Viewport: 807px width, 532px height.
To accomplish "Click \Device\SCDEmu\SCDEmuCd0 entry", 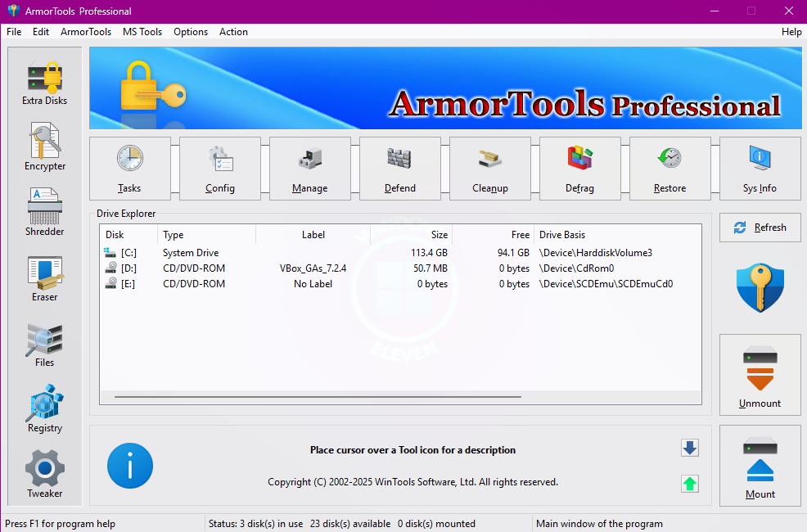I will click(606, 283).
